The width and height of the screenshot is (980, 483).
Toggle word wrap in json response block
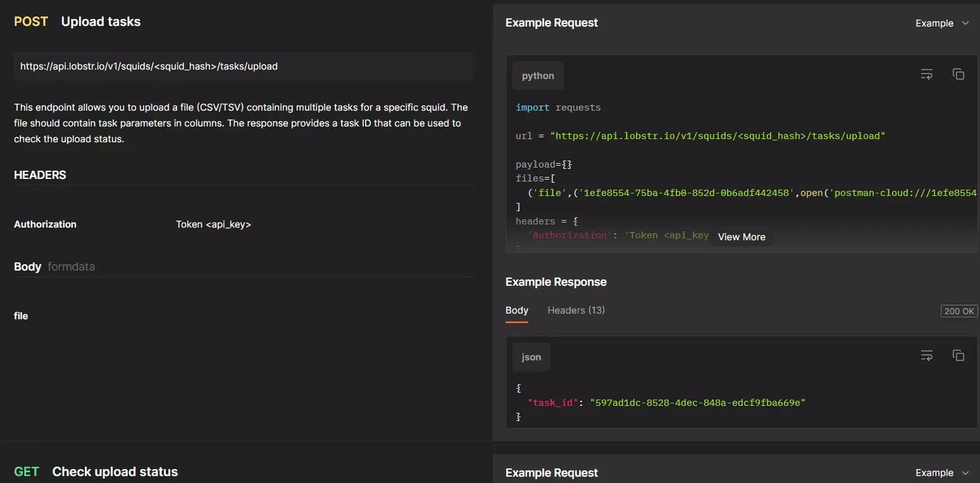pyautogui.click(x=926, y=356)
